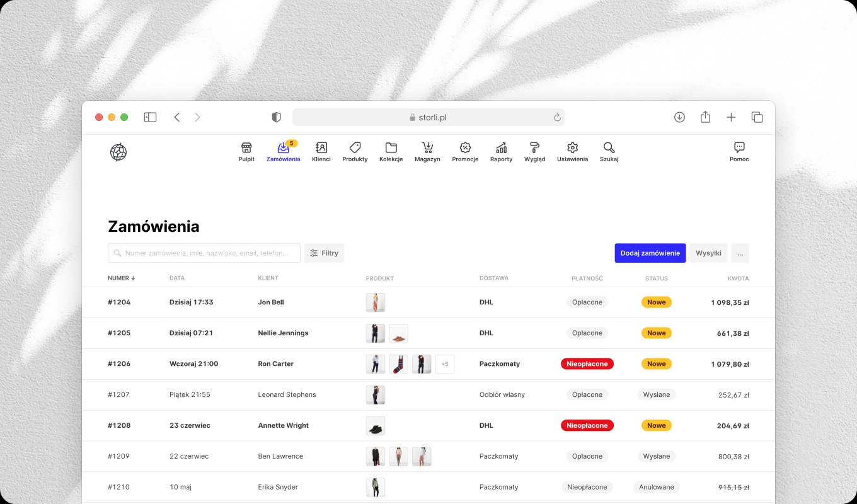Image resolution: width=857 pixels, height=504 pixels.
Task: Reload the storli.pl page
Action: click(x=557, y=117)
